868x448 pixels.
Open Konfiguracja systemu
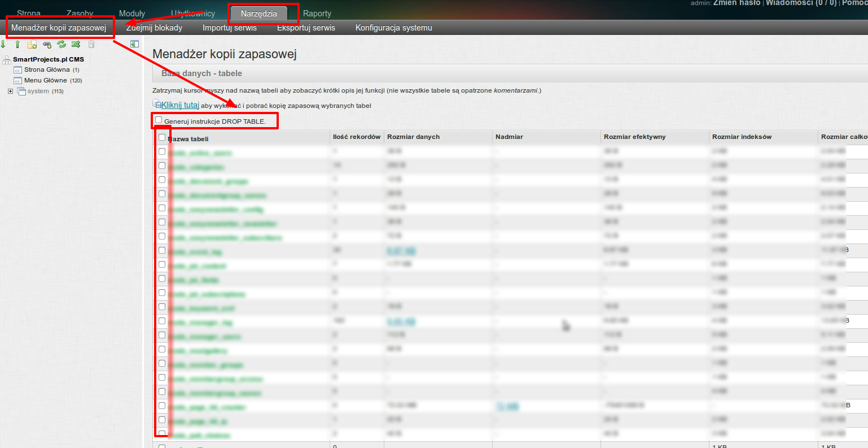[x=394, y=28]
